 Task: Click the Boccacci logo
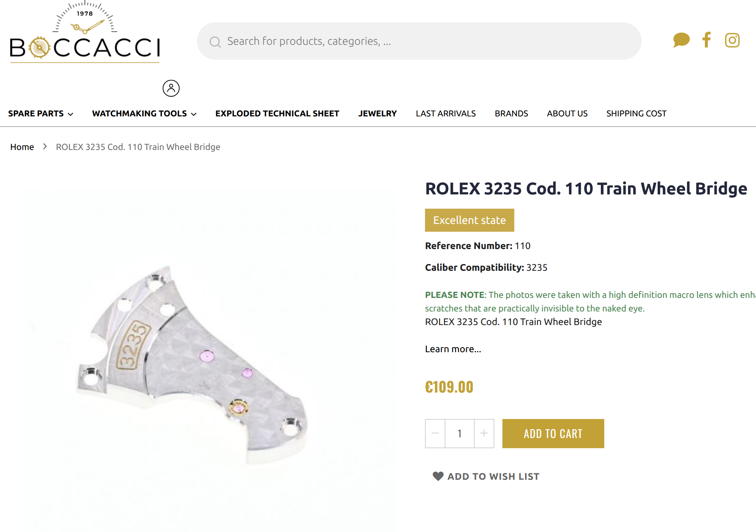(x=85, y=32)
